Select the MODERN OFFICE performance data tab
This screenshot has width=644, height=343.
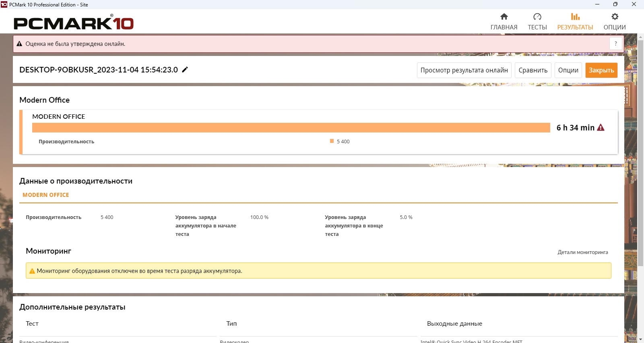coord(46,195)
